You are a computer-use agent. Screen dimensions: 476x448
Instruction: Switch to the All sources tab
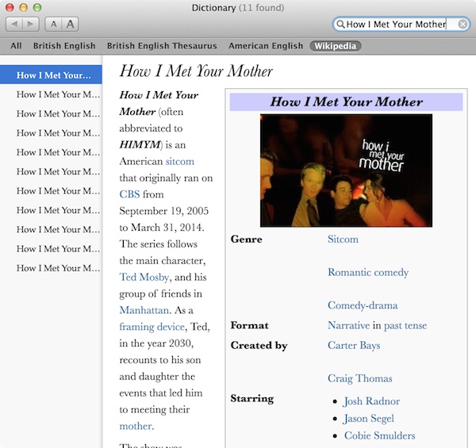click(16, 46)
